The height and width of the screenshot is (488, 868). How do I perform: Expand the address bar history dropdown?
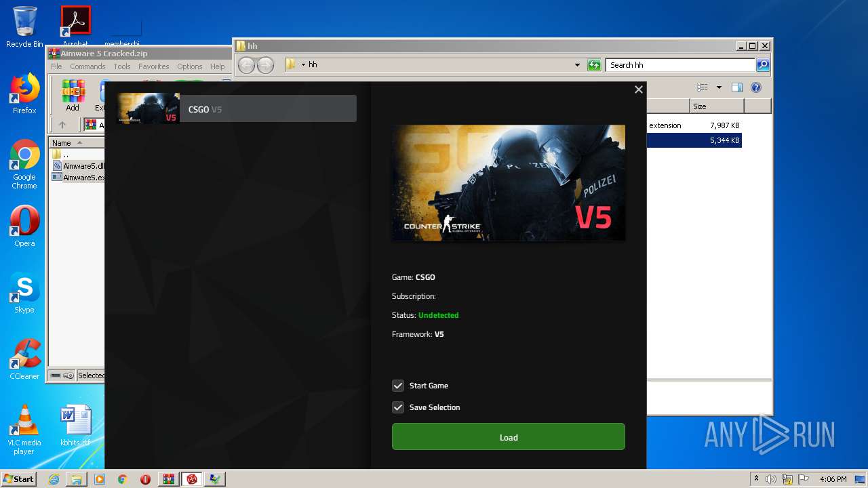point(577,65)
